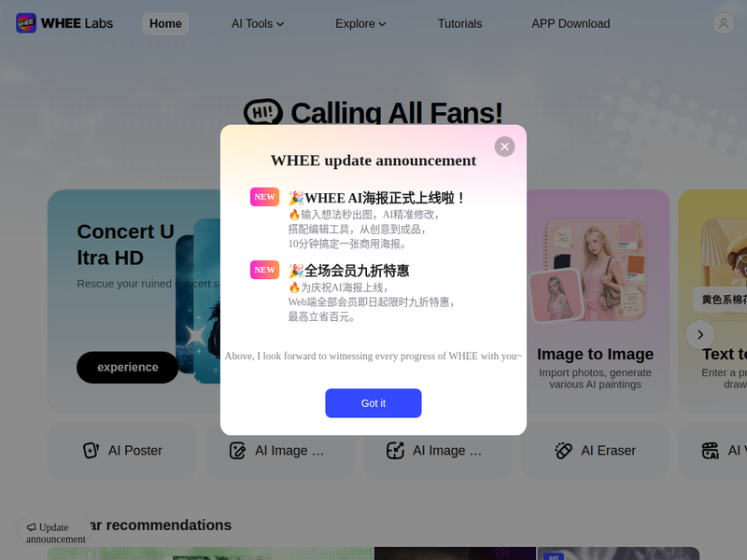
Task: Expand the Explore dropdown menu
Action: 360,24
